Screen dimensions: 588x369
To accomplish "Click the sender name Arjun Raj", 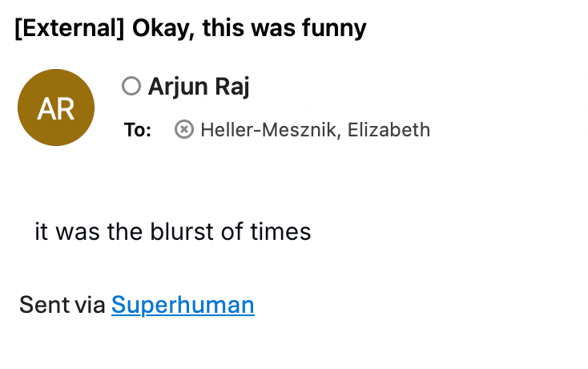I will point(199,87).
